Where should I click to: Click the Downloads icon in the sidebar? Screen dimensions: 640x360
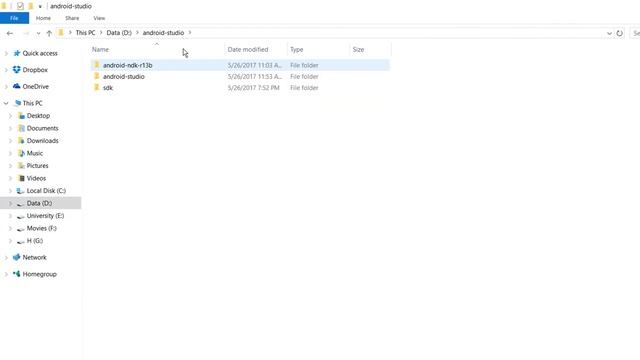[21, 141]
